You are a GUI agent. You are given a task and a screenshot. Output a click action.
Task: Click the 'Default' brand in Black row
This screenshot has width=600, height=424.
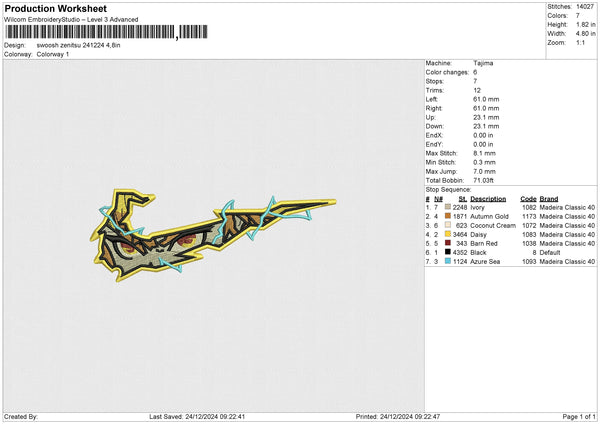click(x=550, y=253)
